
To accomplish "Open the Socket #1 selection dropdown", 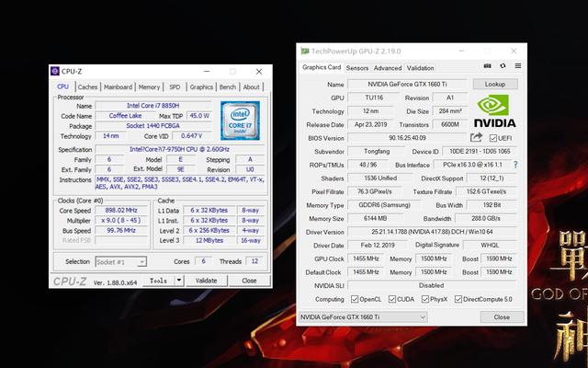I will pyautogui.click(x=120, y=261).
